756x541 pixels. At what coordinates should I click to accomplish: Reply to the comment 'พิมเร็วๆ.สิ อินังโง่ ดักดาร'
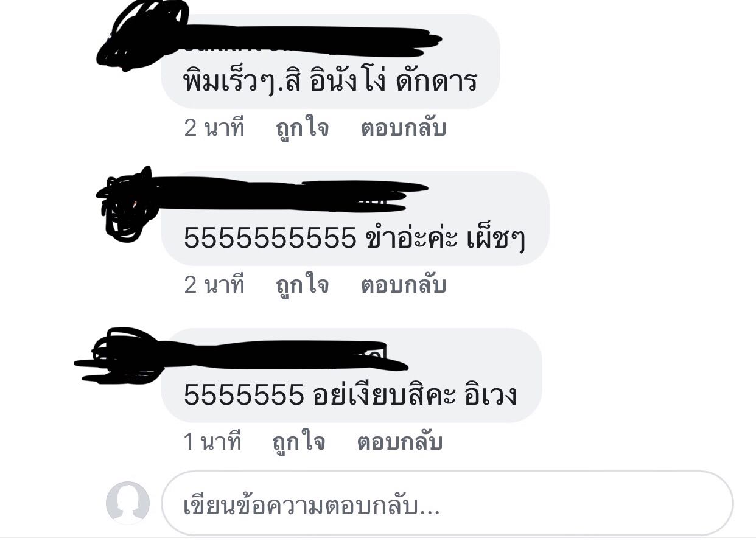pos(403,129)
